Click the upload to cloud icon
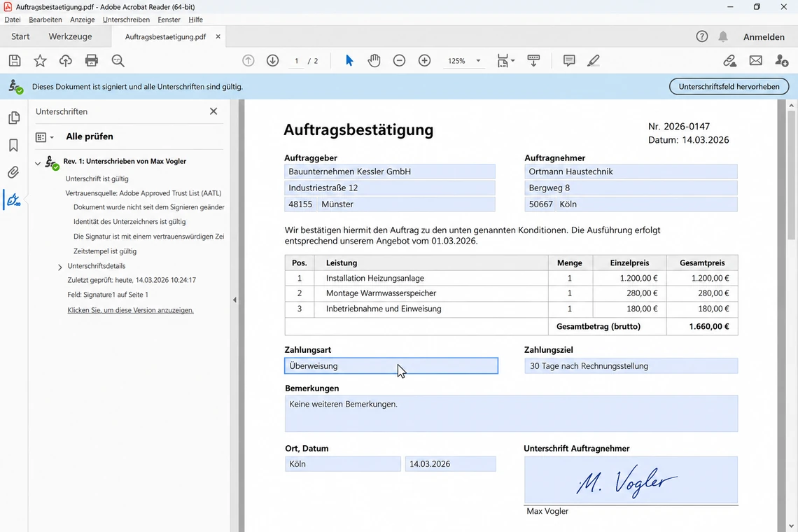Screen dimensions: 798x532 [66, 61]
